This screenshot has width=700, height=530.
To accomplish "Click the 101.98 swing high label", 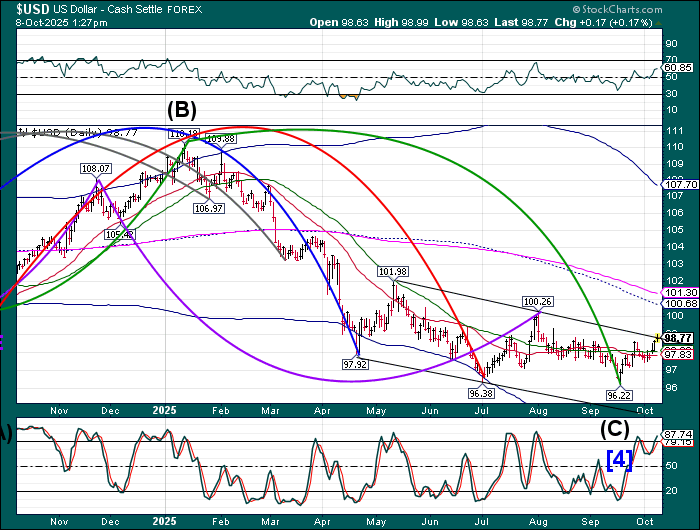I will [394, 271].
